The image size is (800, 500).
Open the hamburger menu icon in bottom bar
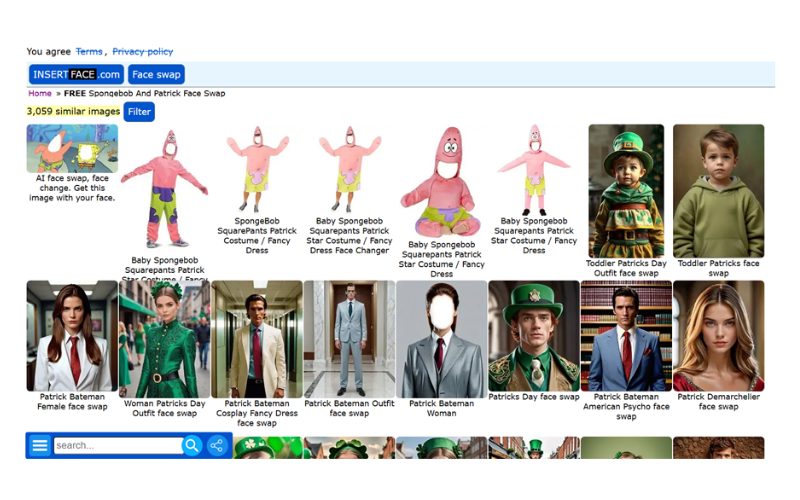point(40,445)
